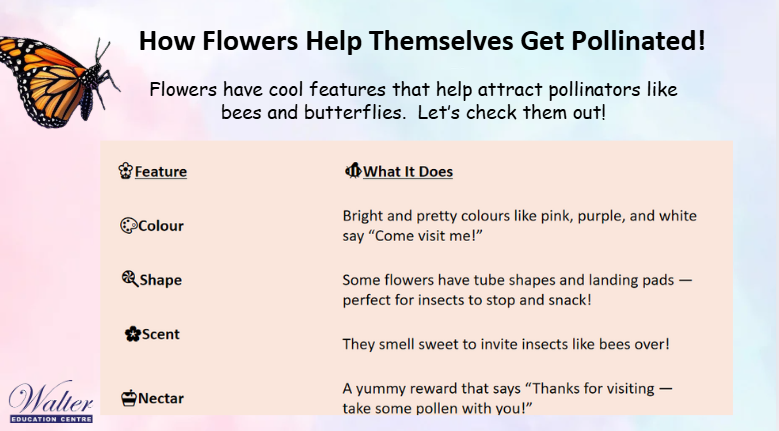This screenshot has width=779, height=431.
Task: Select the yummy reward nectar description
Action: point(507,398)
